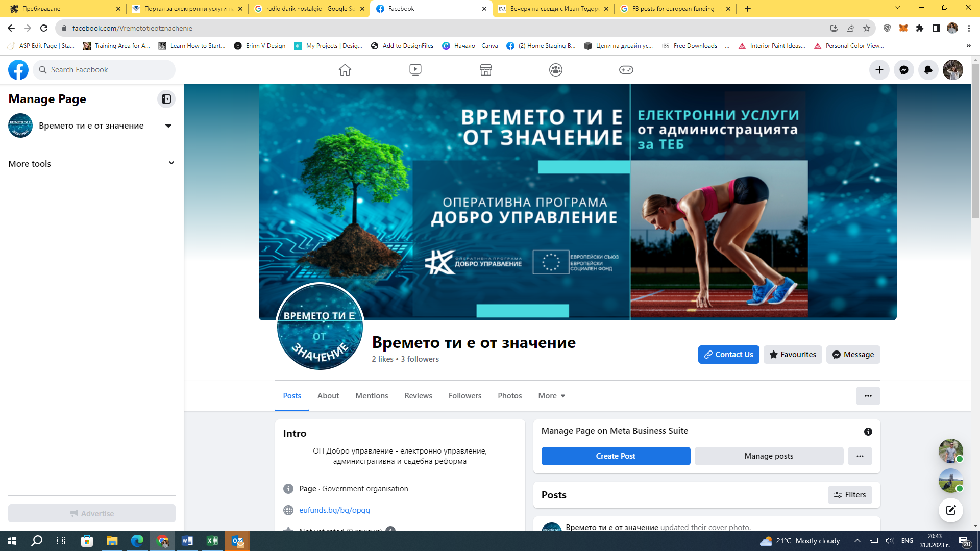
Task: Open the page options ellipsis button
Action: tap(868, 396)
